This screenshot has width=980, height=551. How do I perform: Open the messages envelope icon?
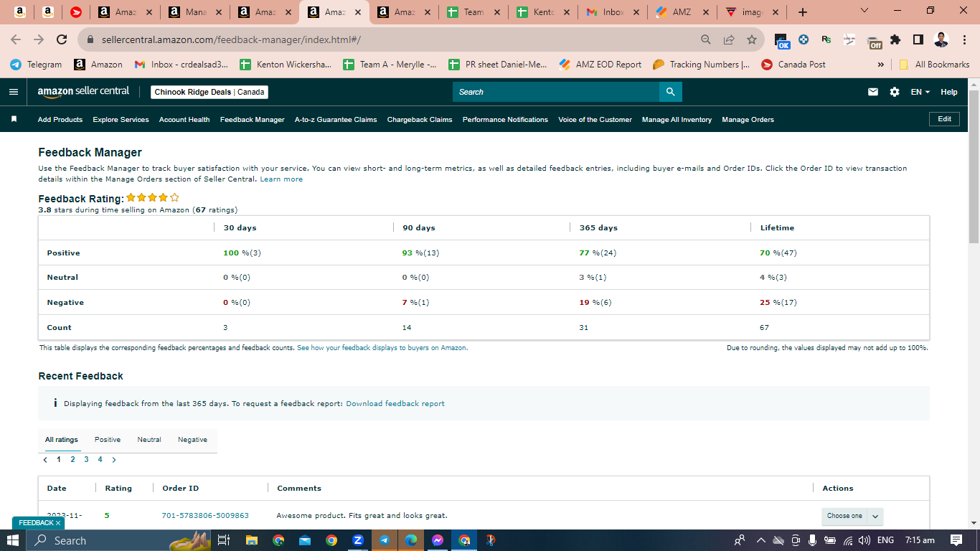pos(873,92)
